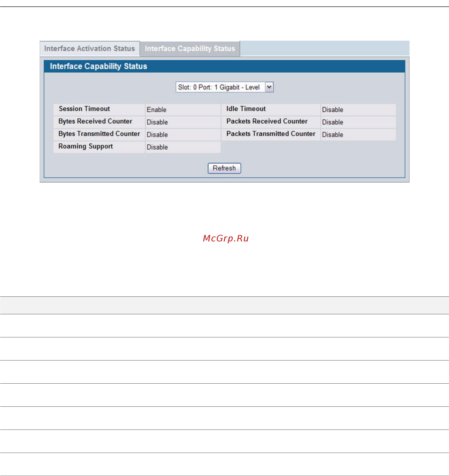The width and height of the screenshot is (449, 476).
Task: Click Disable value beside Bytes Transmitted Counter
Action: click(x=157, y=135)
